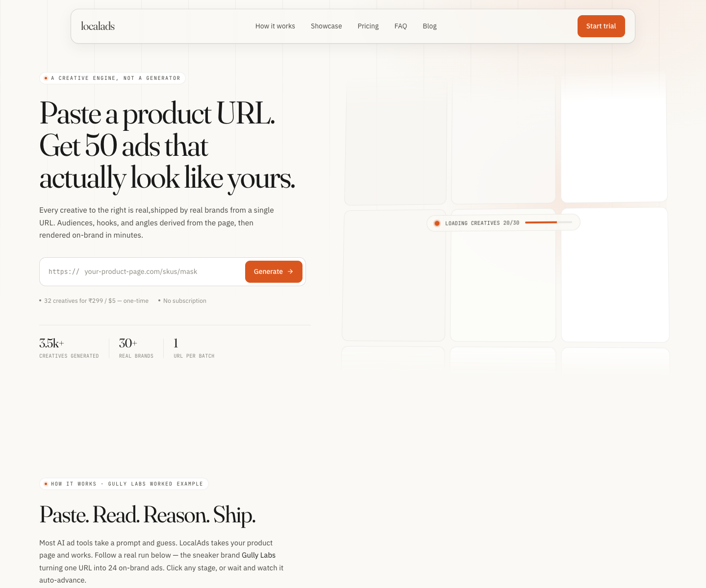Screen dimensions: 706x588
Task: Click the 'No subscription' text
Action: [x=185, y=301]
